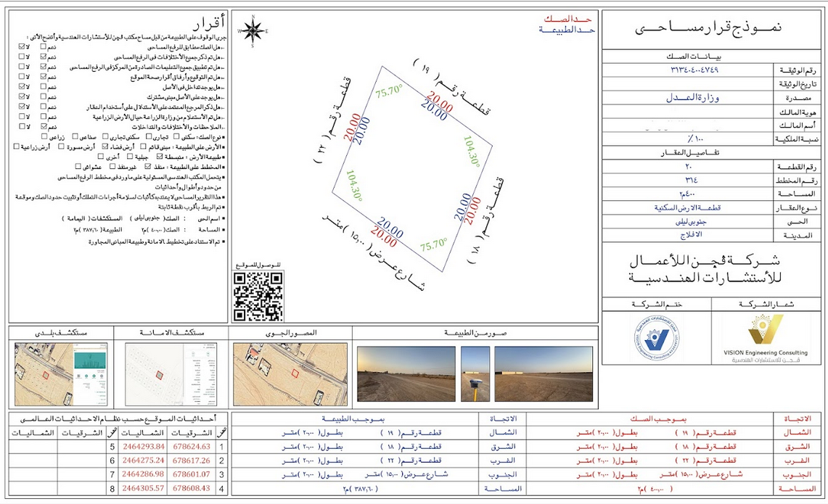
Task: Click easting value 678601.07
Action: click(x=191, y=474)
